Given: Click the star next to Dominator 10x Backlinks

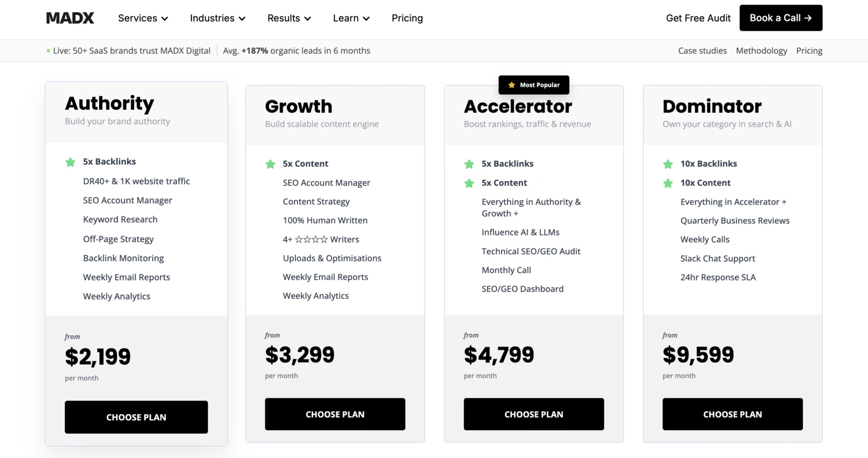Looking at the screenshot, I should point(668,164).
